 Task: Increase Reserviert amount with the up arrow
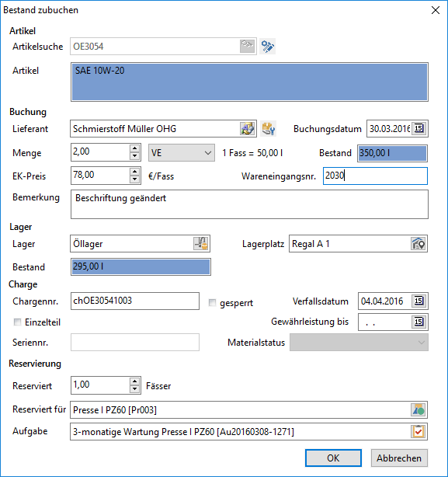pos(134,381)
